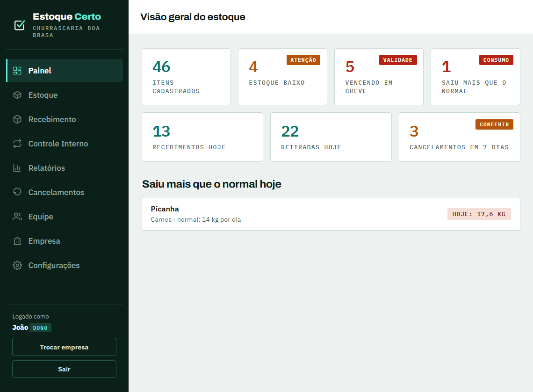Click the Sair button
533x392 pixels.
pyautogui.click(x=64, y=369)
